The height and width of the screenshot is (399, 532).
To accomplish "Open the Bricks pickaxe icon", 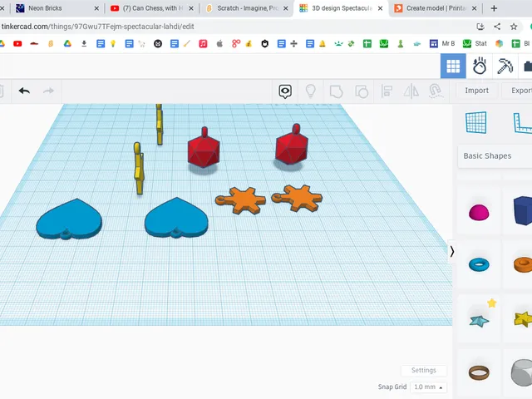I will pyautogui.click(x=505, y=66).
